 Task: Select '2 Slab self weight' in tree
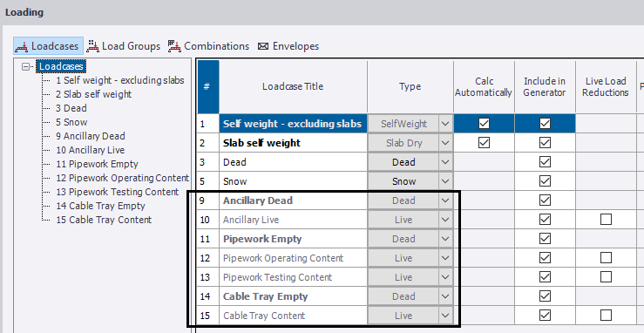(x=93, y=94)
